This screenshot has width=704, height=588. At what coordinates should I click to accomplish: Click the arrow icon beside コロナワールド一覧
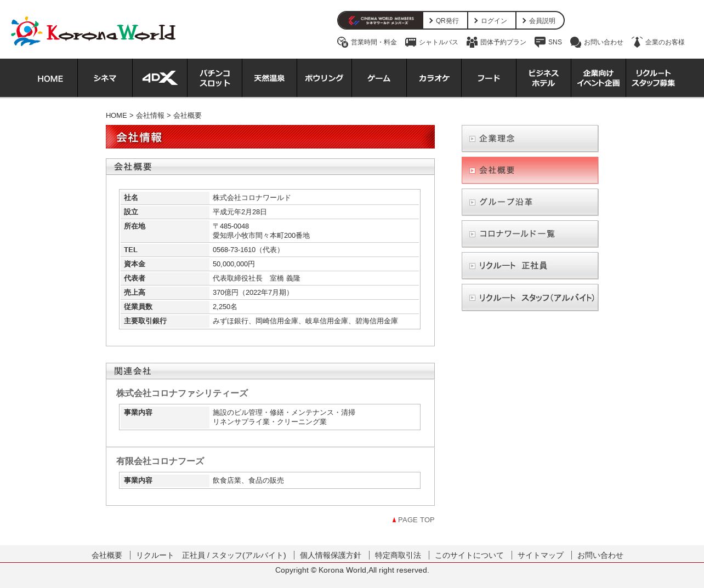tap(472, 235)
